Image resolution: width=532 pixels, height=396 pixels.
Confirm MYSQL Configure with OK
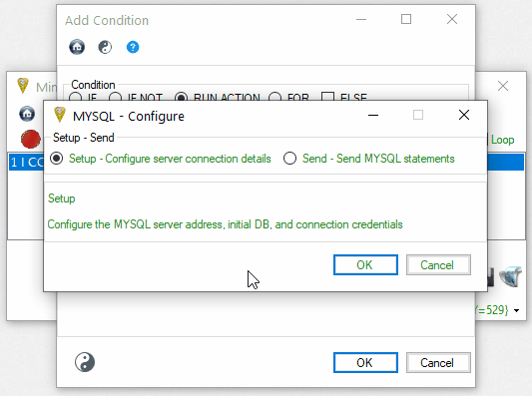click(365, 264)
